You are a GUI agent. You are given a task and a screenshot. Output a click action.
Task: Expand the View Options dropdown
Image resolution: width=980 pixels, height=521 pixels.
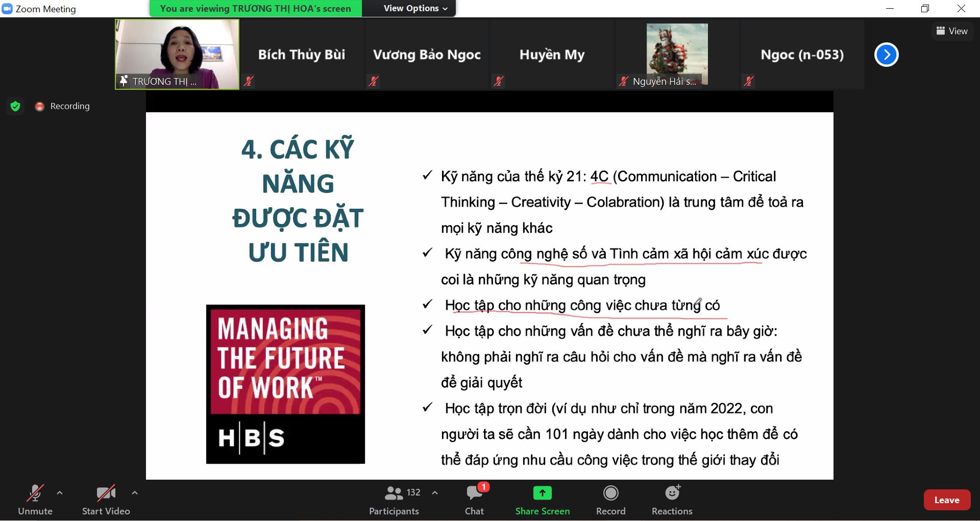tap(415, 9)
